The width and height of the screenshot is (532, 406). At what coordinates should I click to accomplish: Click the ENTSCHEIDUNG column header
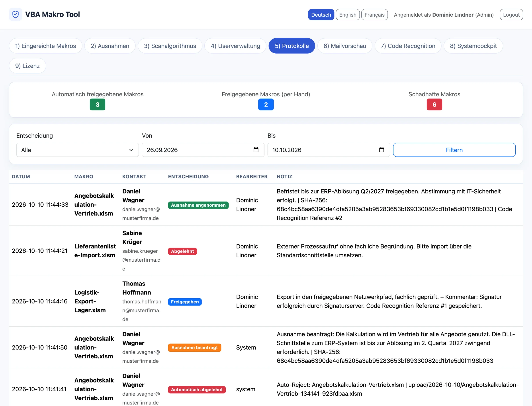188,177
